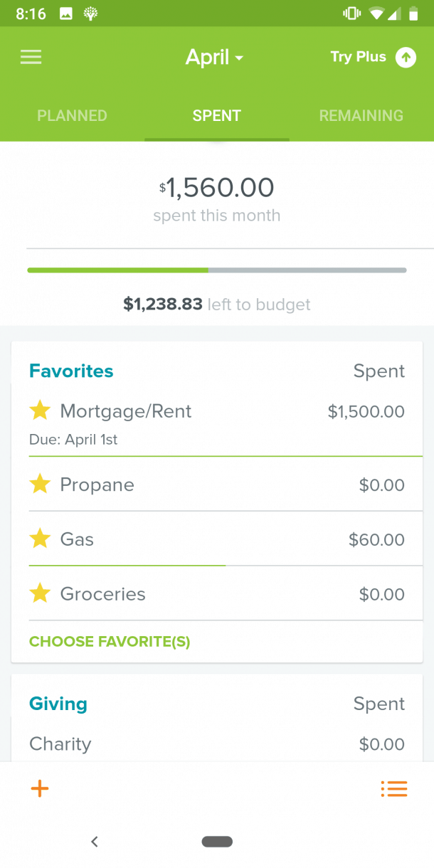Click the green spending progress bar
Image resolution: width=434 pixels, height=868 pixels.
tap(117, 270)
